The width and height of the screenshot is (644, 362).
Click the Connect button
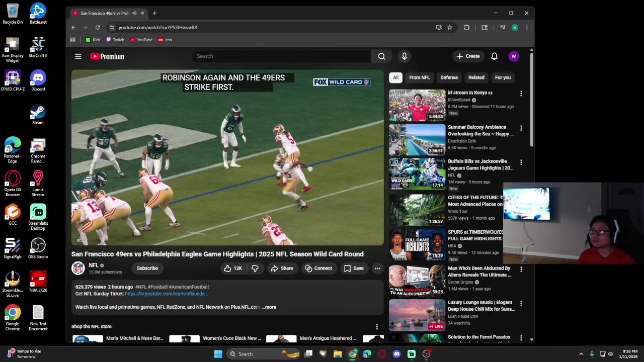pos(318,268)
